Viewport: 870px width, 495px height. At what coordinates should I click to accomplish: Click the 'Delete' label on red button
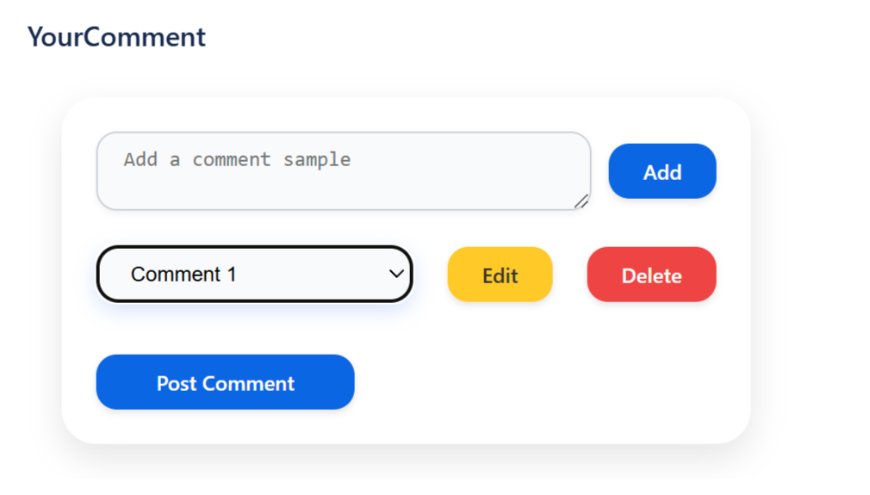pyautogui.click(x=651, y=276)
